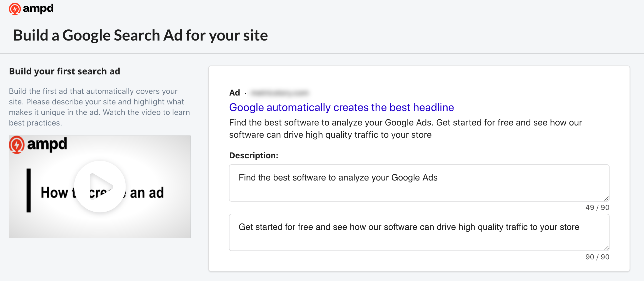This screenshot has height=281, width=644.
Task: Click the '49 / 90' character counter
Action: (x=597, y=207)
